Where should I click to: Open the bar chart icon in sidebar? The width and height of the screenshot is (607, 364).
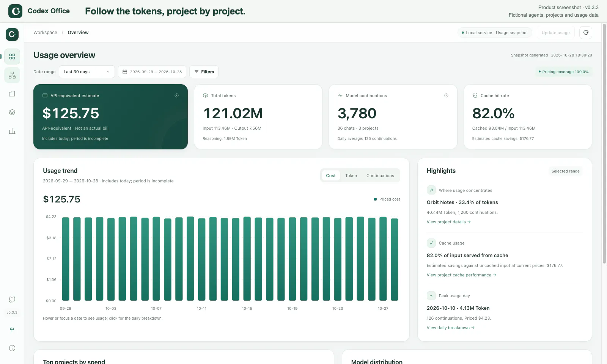[x=12, y=131]
